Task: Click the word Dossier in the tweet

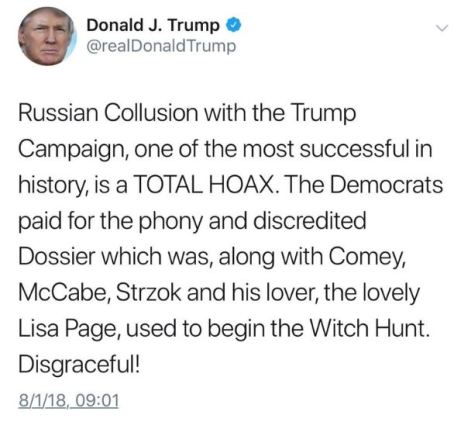Action: [x=57, y=256]
